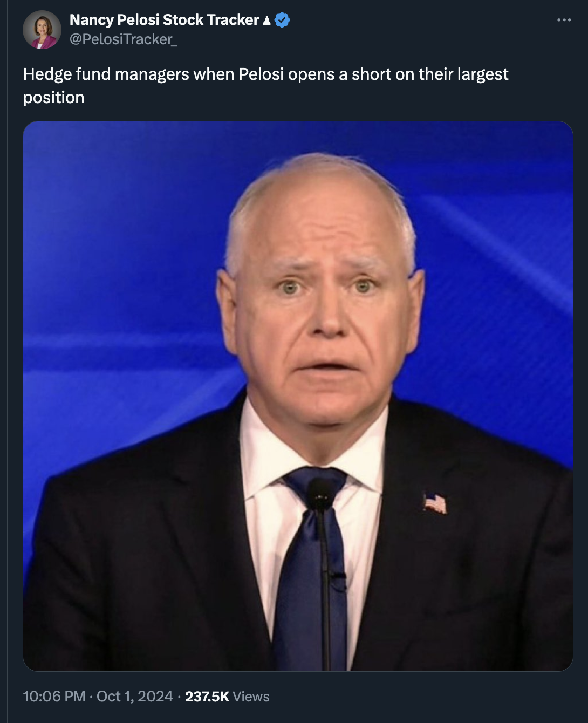Image resolution: width=588 pixels, height=723 pixels.
Task: Open the attached debate photo
Action: (x=298, y=396)
